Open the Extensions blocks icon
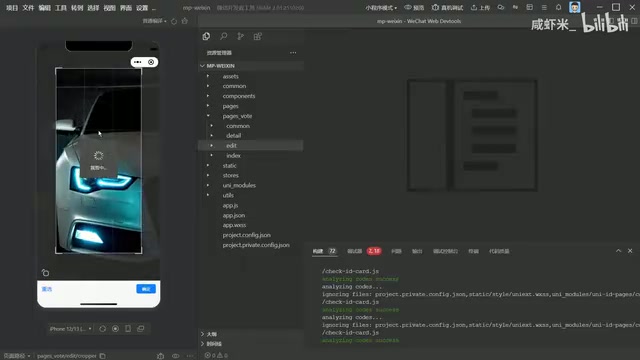The image size is (640, 360). coord(258,36)
